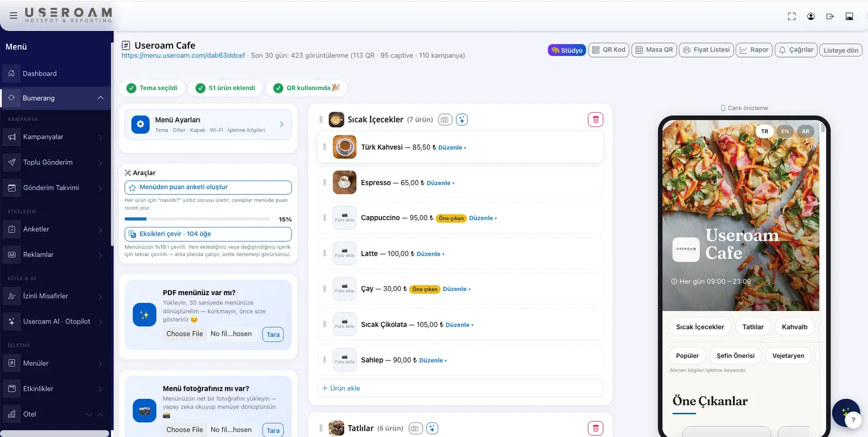Open the Stüdyo button
The width and height of the screenshot is (868, 437).
(567, 50)
